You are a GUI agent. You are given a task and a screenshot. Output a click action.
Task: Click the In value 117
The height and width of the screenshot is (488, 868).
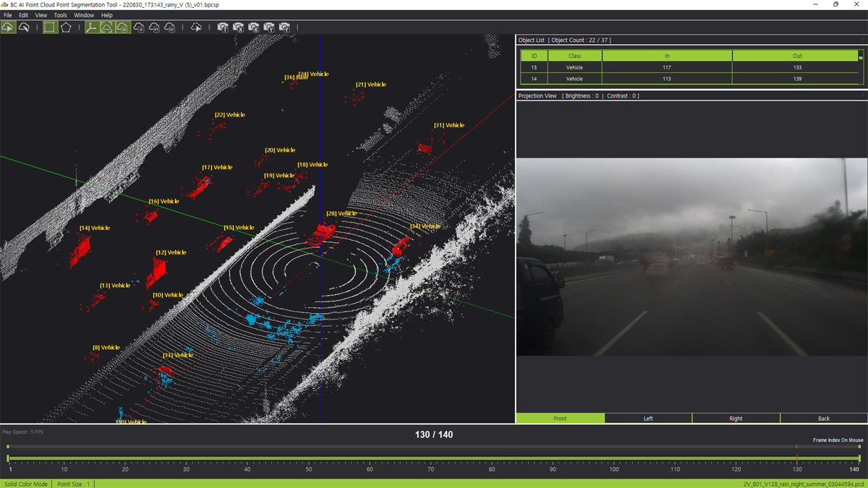pos(667,67)
